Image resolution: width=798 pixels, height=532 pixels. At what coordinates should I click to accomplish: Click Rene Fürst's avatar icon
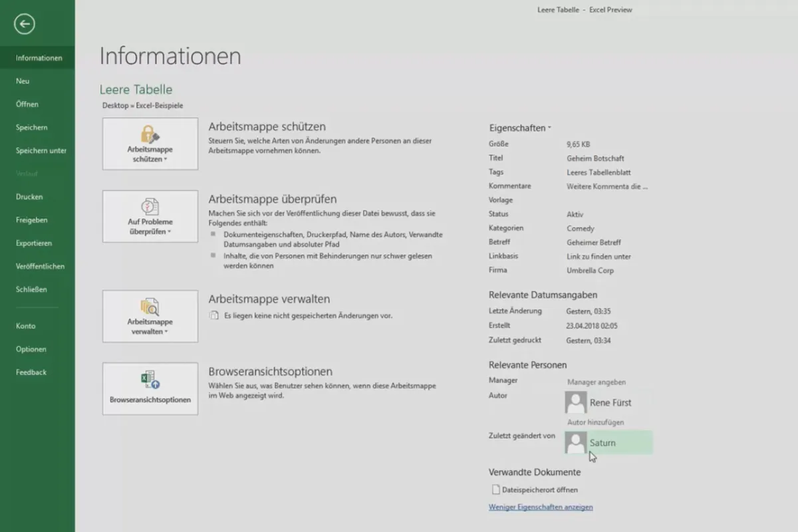pyautogui.click(x=576, y=402)
